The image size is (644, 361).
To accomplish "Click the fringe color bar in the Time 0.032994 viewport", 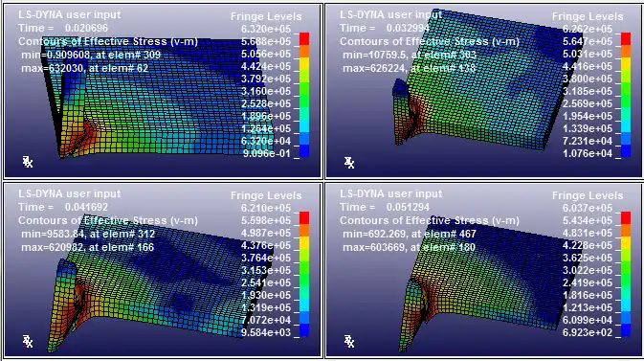I will click(626, 95).
